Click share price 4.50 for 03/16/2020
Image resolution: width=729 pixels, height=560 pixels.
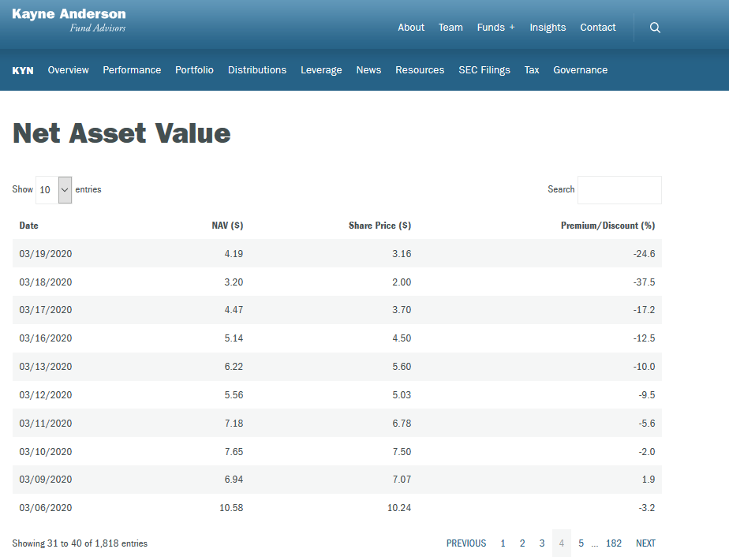click(x=402, y=338)
